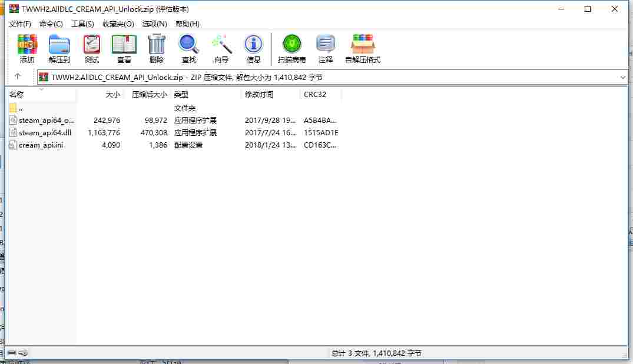Click the key icon in the status bar
Image resolution: width=633 pixels, height=364 pixels.
23,353
